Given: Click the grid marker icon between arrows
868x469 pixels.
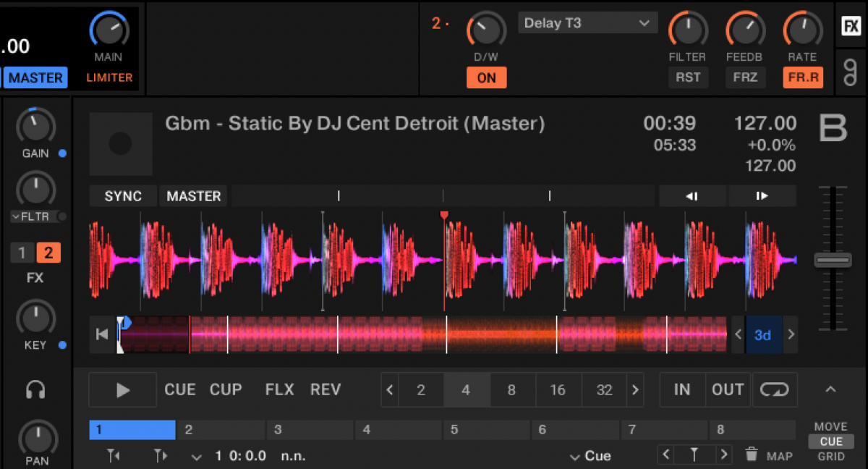Looking at the screenshot, I should click(694, 455).
